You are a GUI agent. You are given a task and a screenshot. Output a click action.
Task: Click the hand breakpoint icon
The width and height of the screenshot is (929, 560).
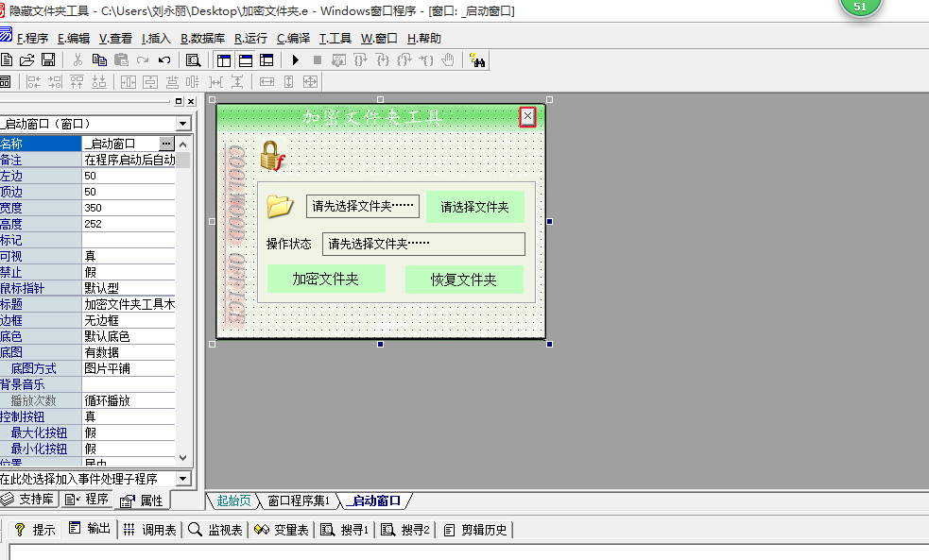point(449,59)
